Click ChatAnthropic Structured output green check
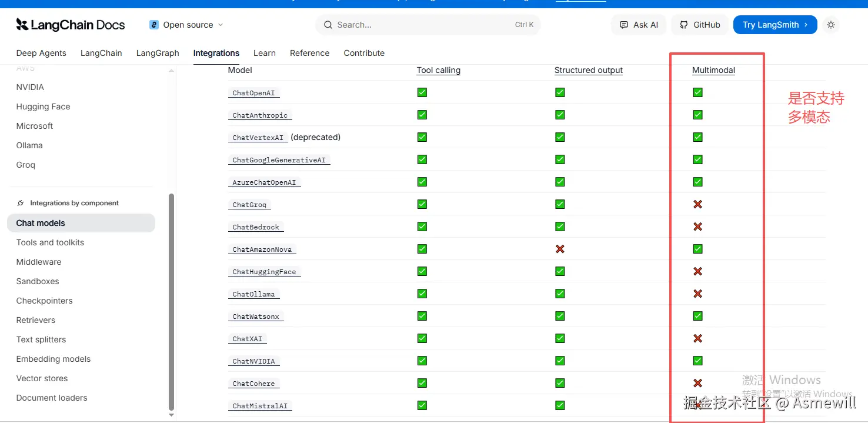Screen dimensions: 868x423 point(560,115)
